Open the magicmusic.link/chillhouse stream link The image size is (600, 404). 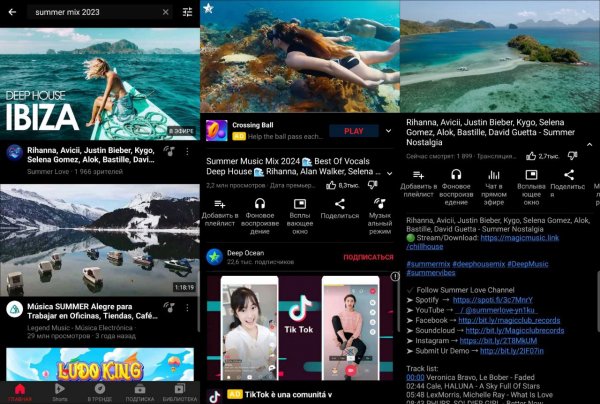[x=520, y=238]
